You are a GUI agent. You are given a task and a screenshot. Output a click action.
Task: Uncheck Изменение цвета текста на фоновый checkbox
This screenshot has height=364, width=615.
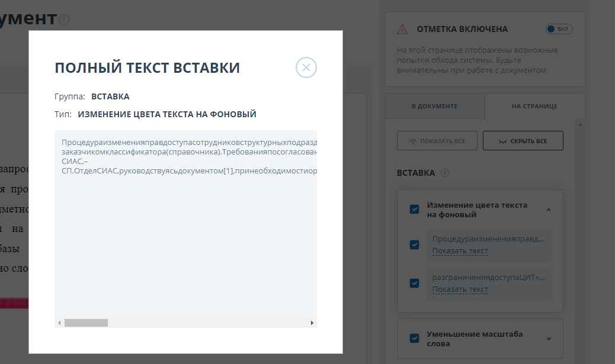point(415,209)
